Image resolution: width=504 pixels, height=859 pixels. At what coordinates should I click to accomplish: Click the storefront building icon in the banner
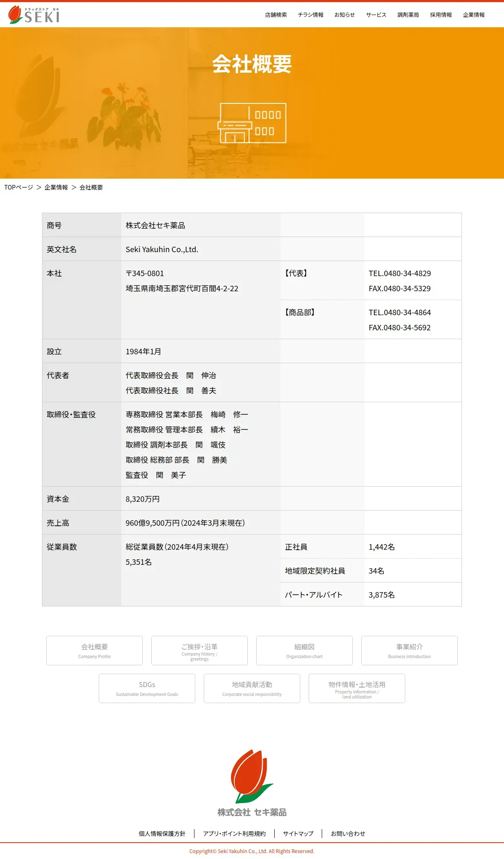pos(252,123)
